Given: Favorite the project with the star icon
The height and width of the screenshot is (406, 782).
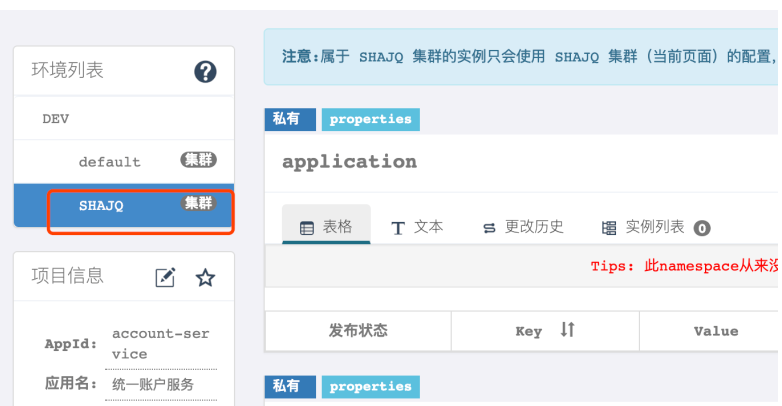Looking at the screenshot, I should coord(205,278).
